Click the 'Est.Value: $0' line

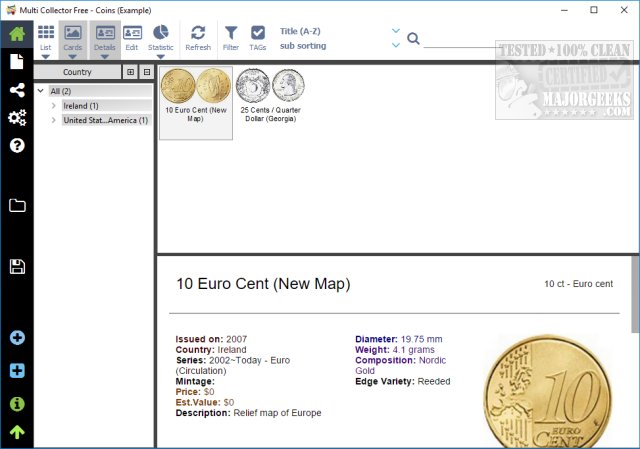point(204,402)
